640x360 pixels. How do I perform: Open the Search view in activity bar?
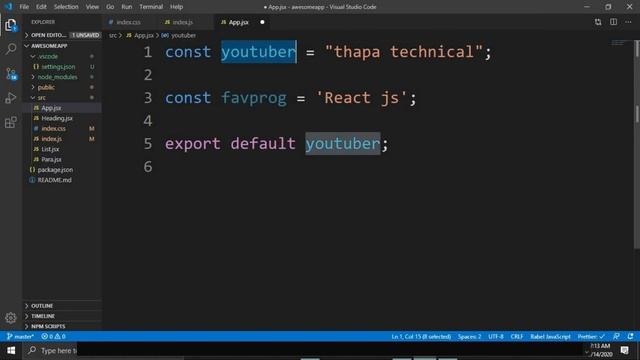[11, 49]
